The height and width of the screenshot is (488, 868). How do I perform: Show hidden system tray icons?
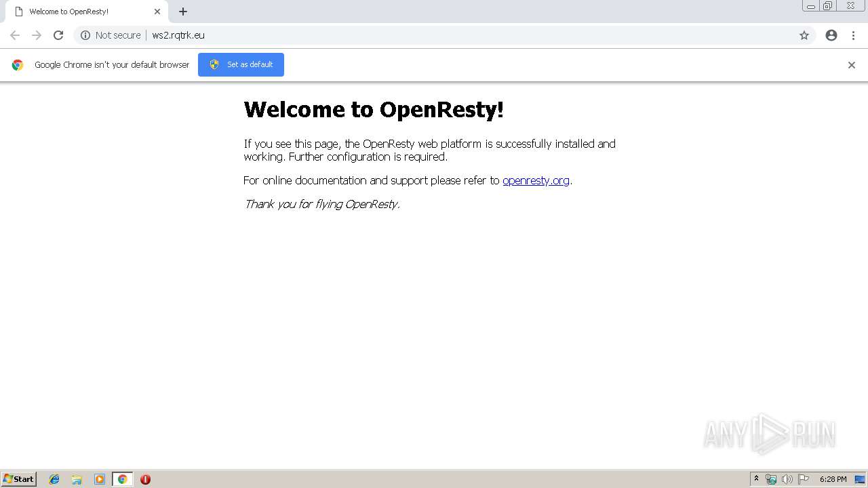757,479
